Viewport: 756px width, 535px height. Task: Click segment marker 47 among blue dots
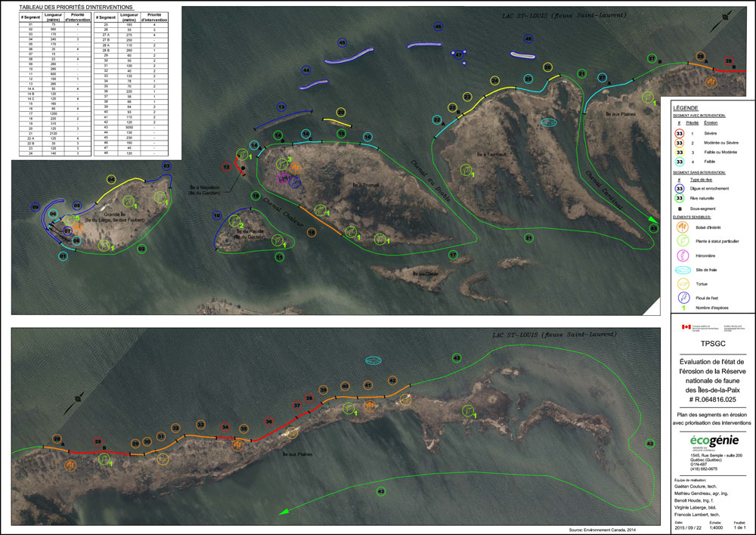click(459, 55)
